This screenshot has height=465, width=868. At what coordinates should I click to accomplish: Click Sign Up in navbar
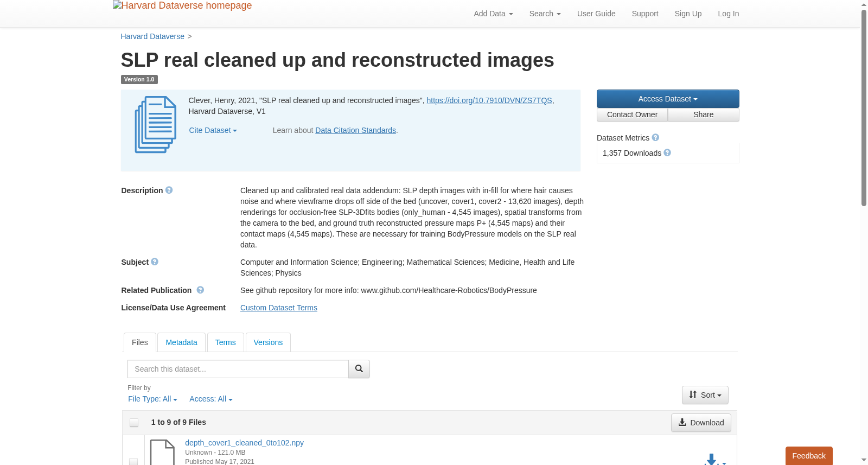(x=688, y=14)
